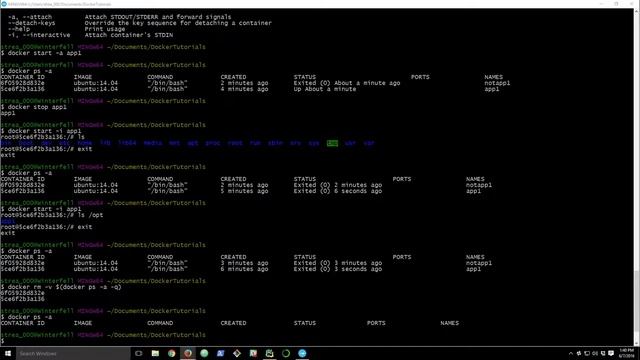Image resolution: width=640 pixels, height=360 pixels.
Task: Open the volume control in system tray
Action: click(x=595, y=353)
